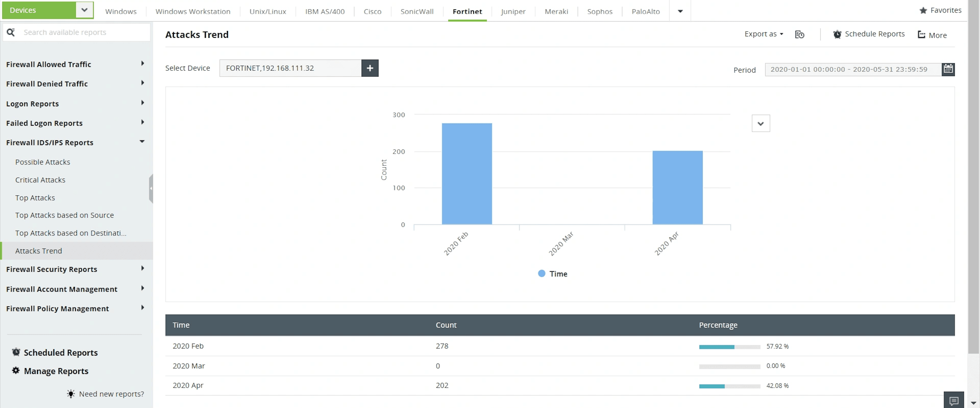Expand the Export as dropdown

(764, 34)
